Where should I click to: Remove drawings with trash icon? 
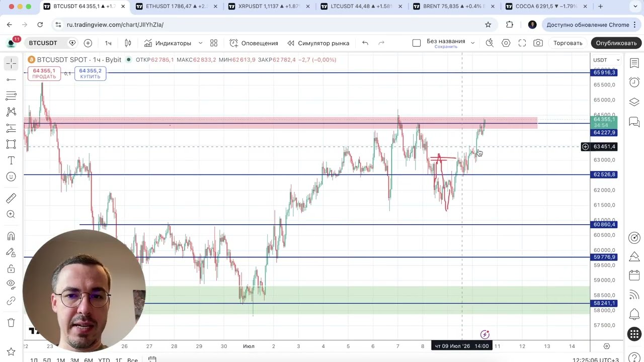pos(11,323)
